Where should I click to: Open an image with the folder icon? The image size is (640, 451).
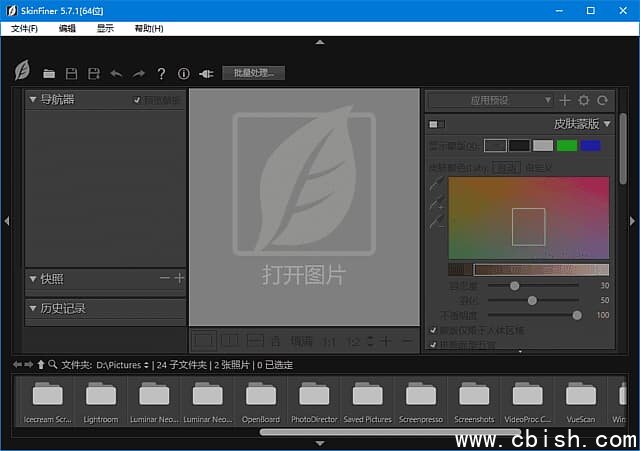(49, 73)
